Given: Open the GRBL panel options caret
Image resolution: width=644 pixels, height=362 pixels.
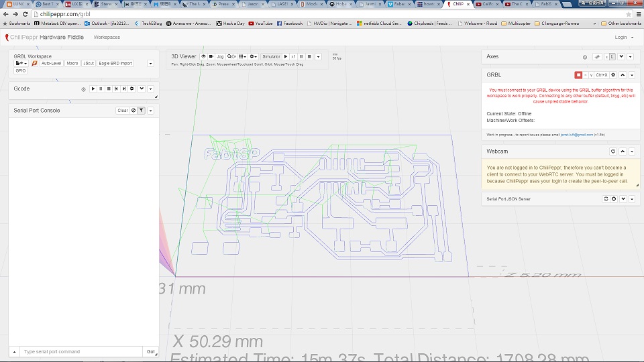Looking at the screenshot, I should 632,75.
